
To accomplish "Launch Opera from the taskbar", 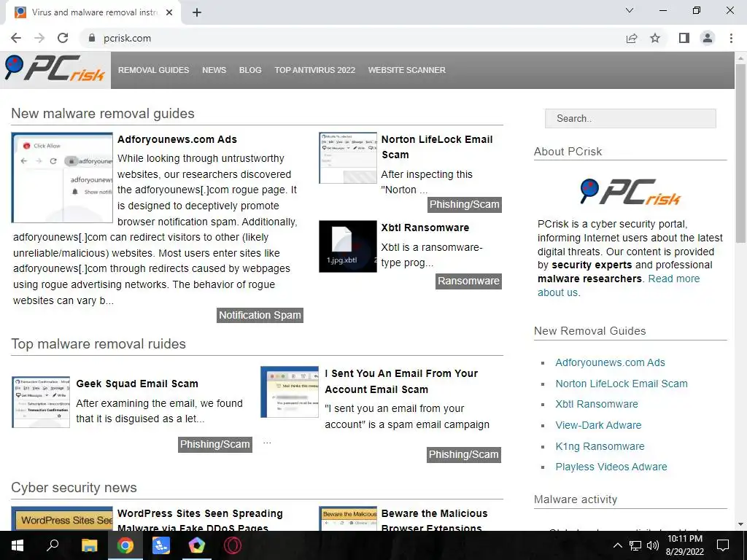I will 233,545.
